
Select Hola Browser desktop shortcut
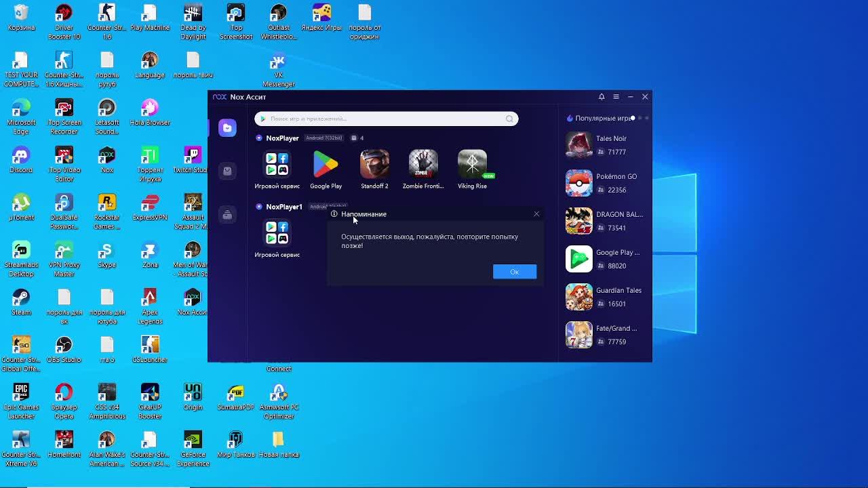click(x=150, y=113)
